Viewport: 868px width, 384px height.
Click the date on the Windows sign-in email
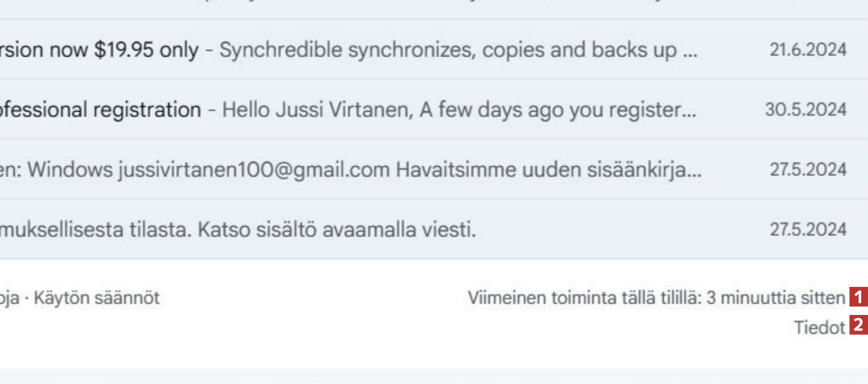807,170
